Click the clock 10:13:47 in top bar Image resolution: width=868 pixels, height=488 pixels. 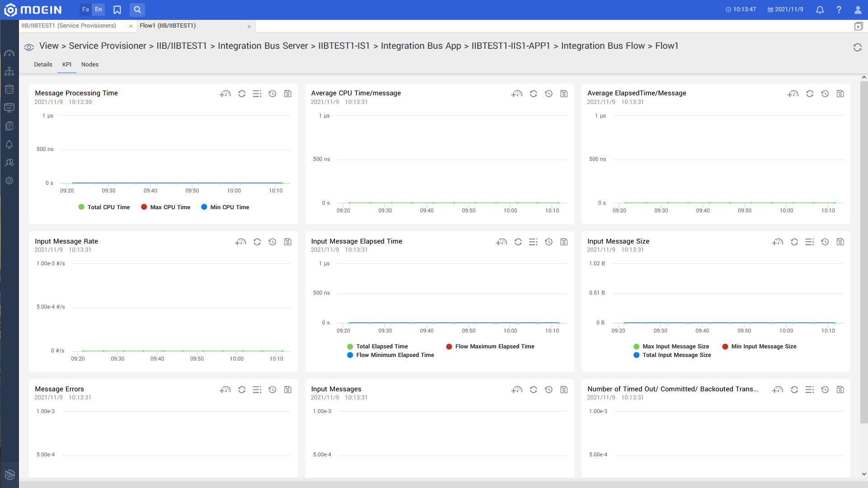(x=741, y=9)
